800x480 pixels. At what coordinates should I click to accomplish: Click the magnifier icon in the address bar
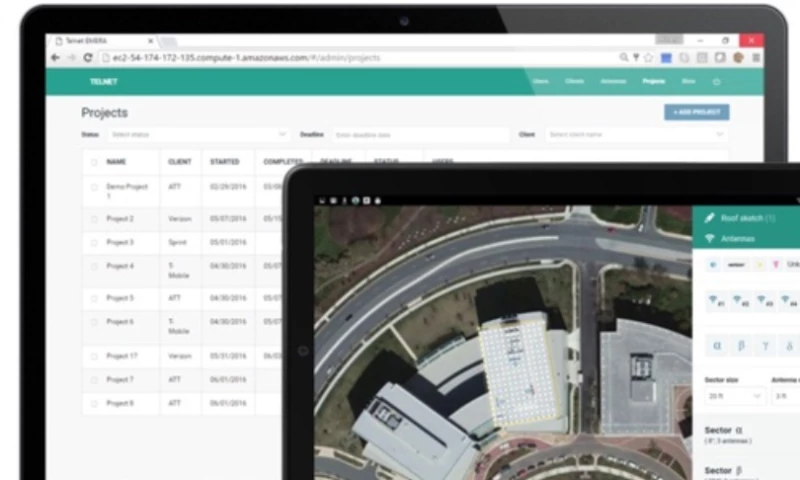click(623, 58)
